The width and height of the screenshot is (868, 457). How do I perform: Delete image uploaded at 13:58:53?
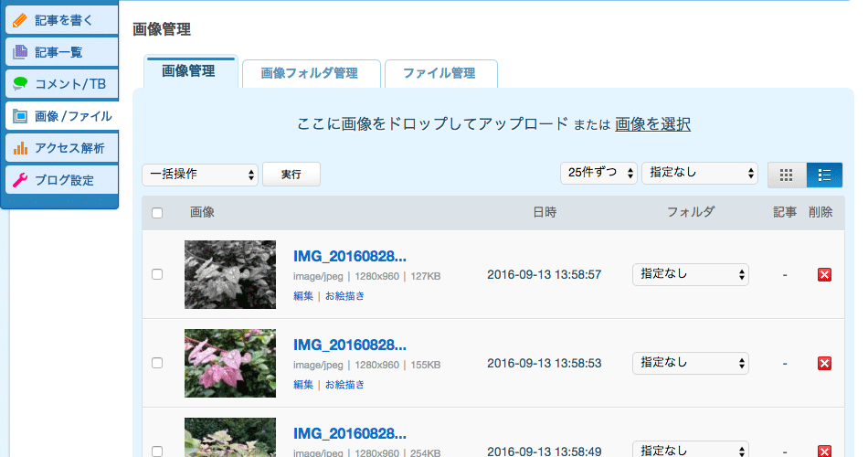[824, 364]
